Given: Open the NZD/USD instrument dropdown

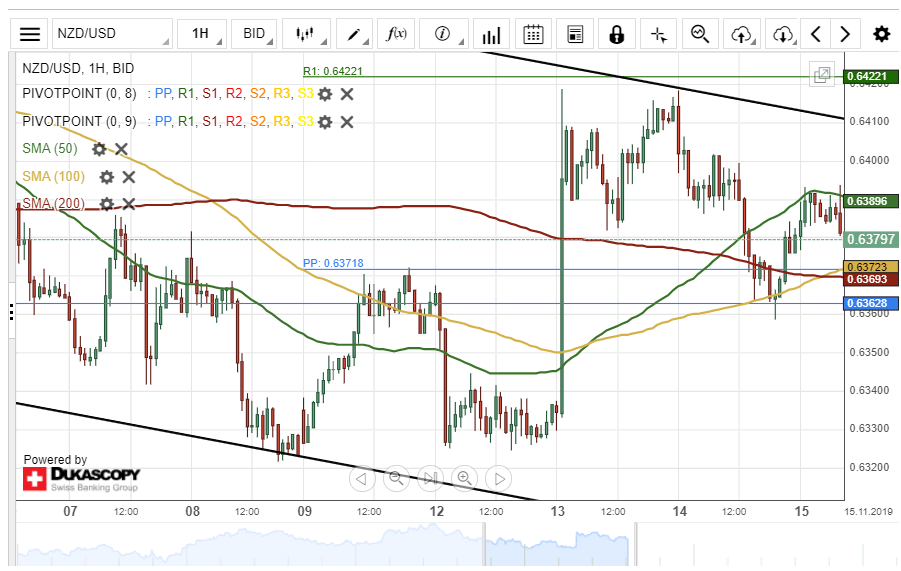Looking at the screenshot, I should pos(111,34).
